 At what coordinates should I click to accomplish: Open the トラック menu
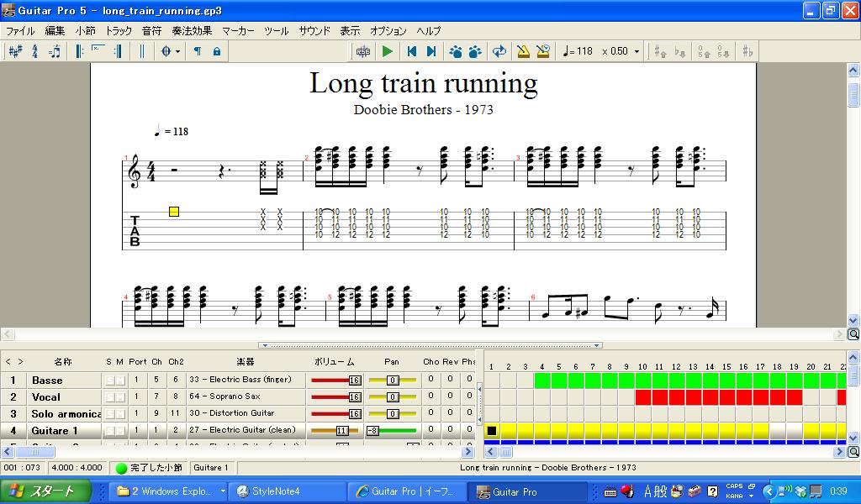(119, 31)
